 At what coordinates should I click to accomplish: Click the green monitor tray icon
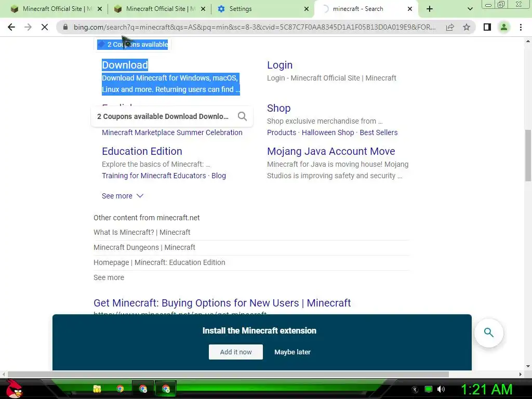pos(429,389)
